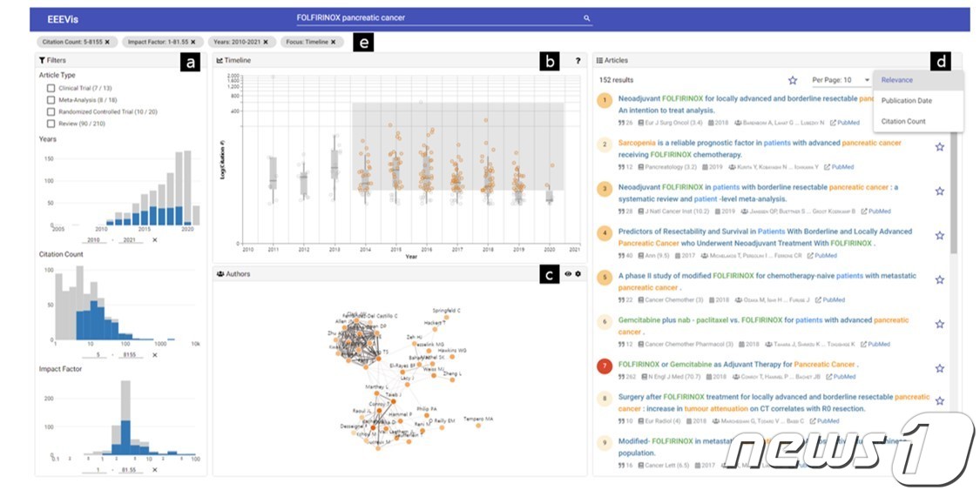Tick the Randomized Controlled Trial checkbox
The image size is (980, 497).
pos(51,111)
